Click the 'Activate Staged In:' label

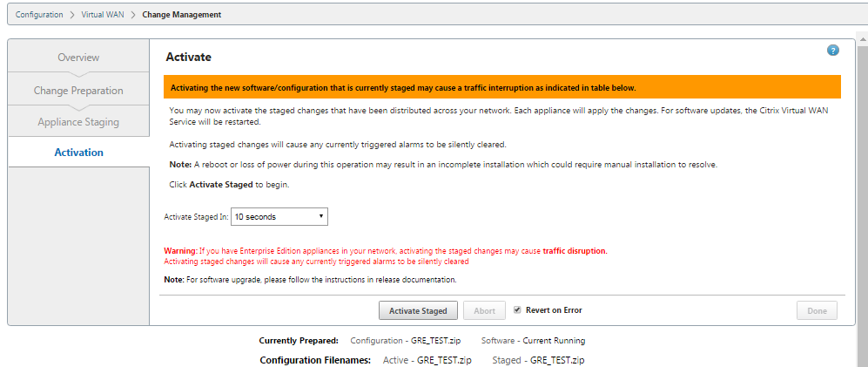(197, 217)
